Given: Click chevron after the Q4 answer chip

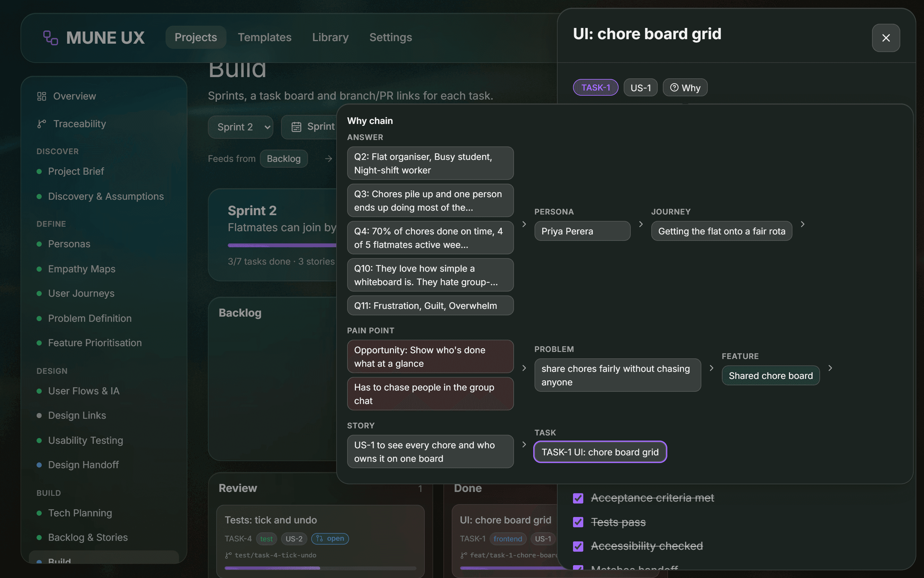Looking at the screenshot, I should (x=524, y=224).
